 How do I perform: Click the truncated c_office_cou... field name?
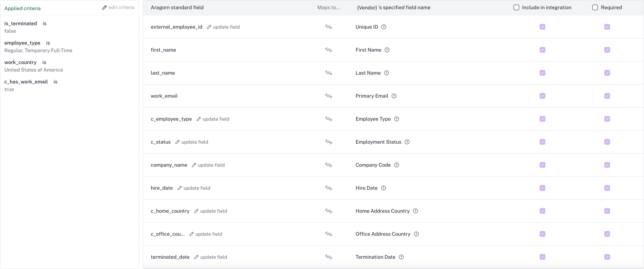pyautogui.click(x=167, y=234)
